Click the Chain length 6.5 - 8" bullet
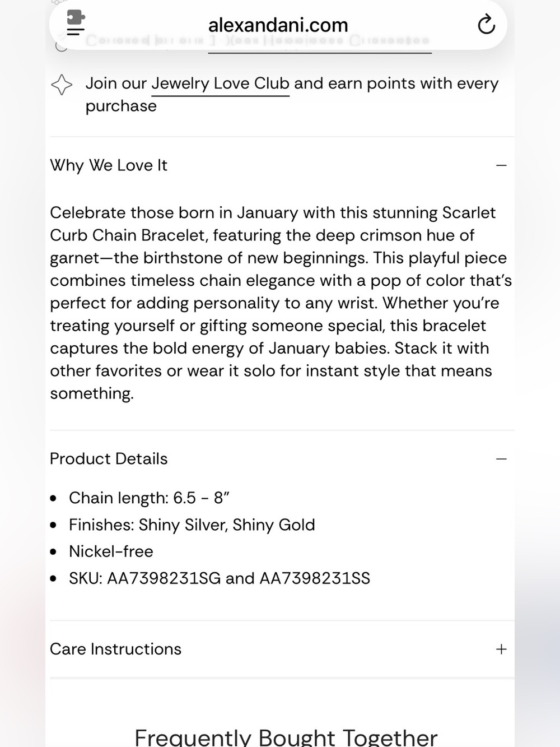The image size is (560, 747). pyautogui.click(x=149, y=498)
